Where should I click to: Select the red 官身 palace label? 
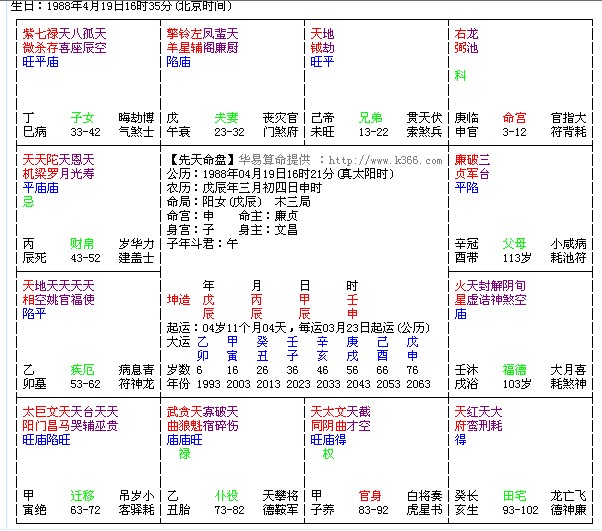click(370, 496)
